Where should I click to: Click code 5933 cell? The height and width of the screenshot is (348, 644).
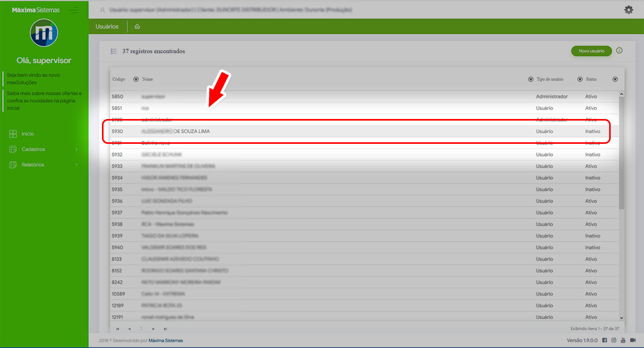(x=117, y=166)
